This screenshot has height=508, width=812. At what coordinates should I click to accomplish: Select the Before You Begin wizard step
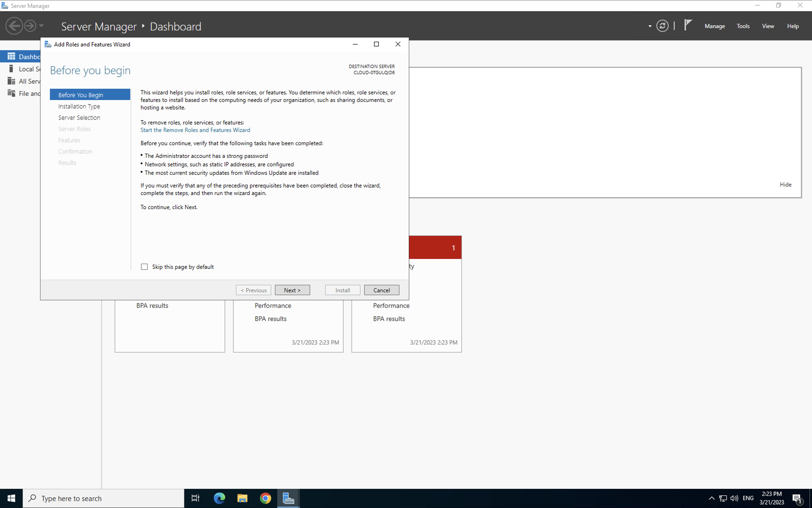90,95
